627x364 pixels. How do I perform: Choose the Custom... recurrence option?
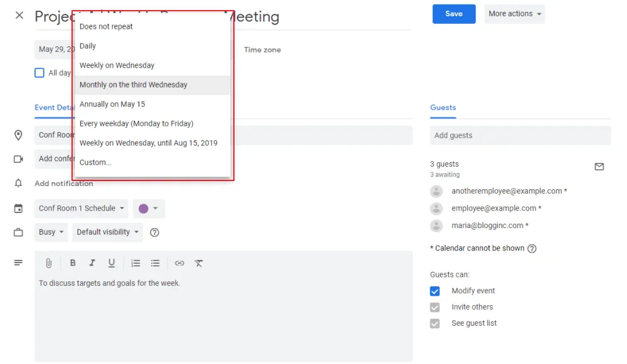tap(152, 162)
